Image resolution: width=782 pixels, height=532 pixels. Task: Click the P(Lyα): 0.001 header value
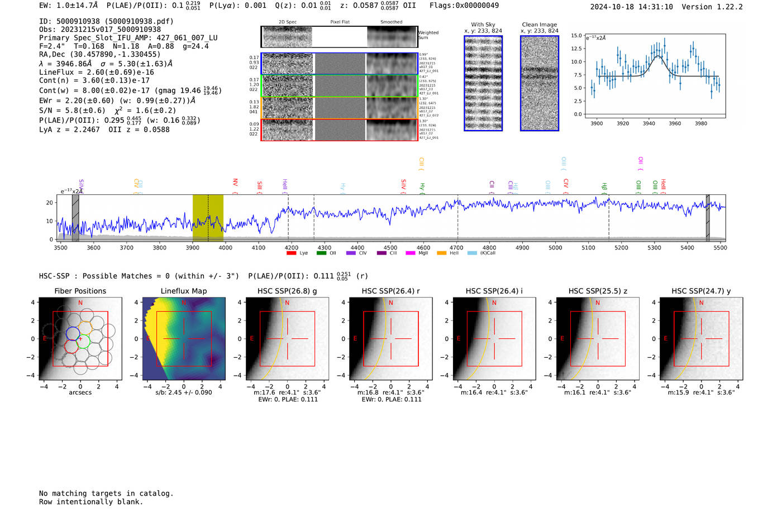(x=238, y=6)
